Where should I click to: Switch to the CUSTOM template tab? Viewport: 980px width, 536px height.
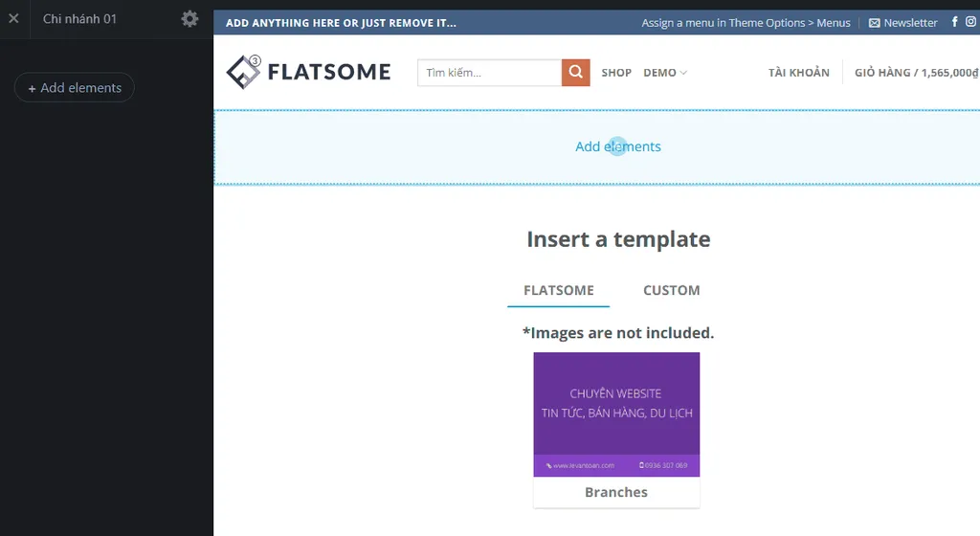672,290
